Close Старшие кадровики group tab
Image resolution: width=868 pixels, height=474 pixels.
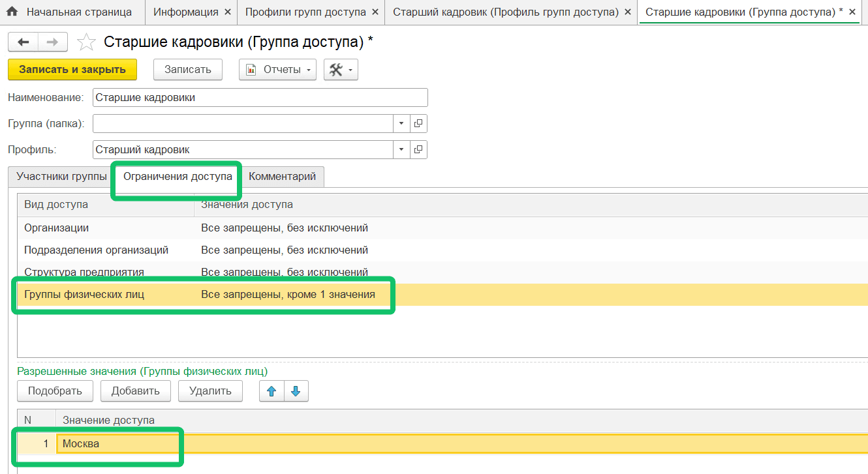[852, 12]
